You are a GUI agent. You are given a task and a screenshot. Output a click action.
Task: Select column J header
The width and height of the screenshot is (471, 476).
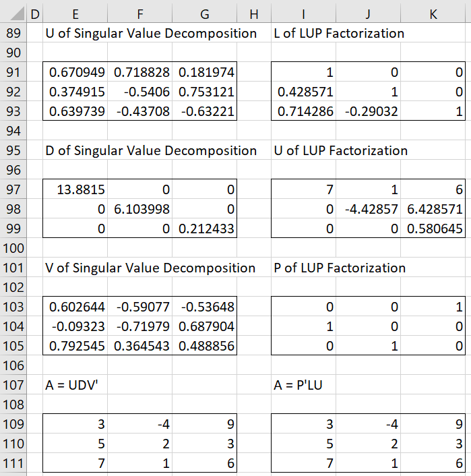(368, 14)
